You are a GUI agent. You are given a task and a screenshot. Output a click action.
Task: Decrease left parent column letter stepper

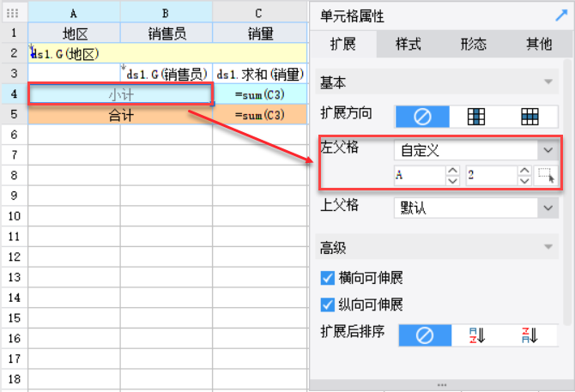[453, 181]
